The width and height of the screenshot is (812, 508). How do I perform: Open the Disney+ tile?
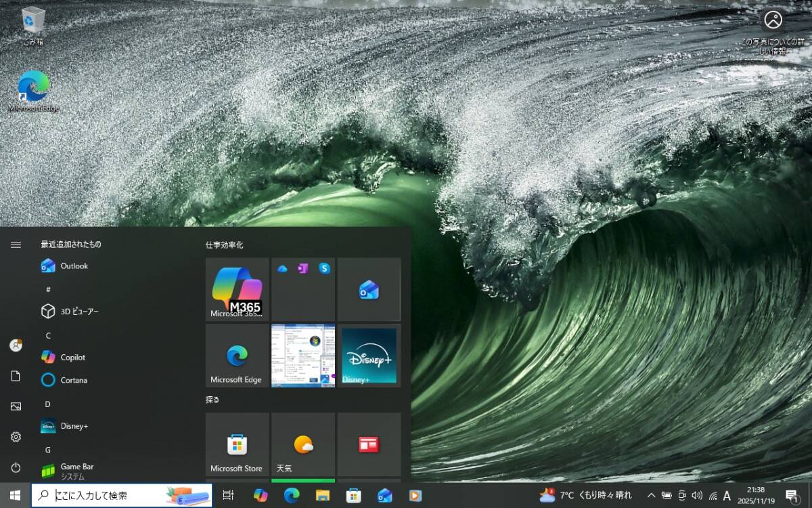tap(369, 356)
